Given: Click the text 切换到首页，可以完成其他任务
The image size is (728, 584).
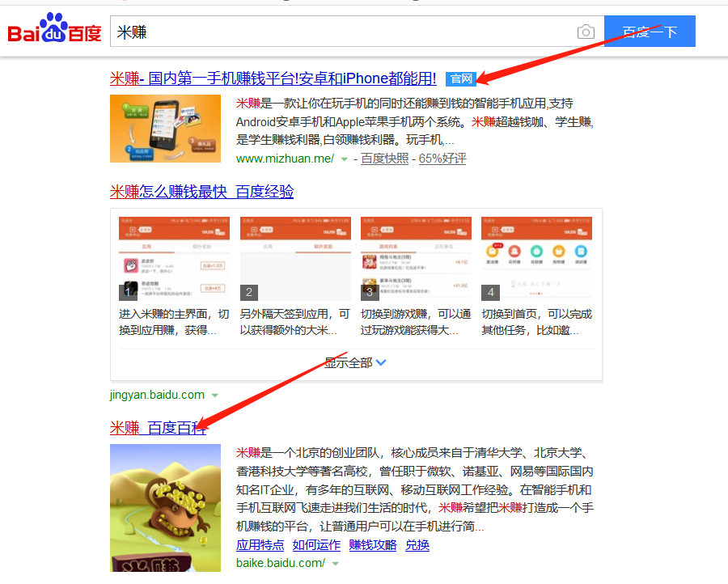Looking at the screenshot, I should point(537,322).
